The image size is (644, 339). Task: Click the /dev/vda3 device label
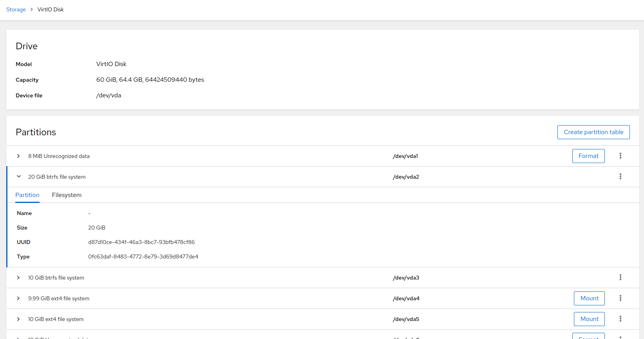coord(406,278)
